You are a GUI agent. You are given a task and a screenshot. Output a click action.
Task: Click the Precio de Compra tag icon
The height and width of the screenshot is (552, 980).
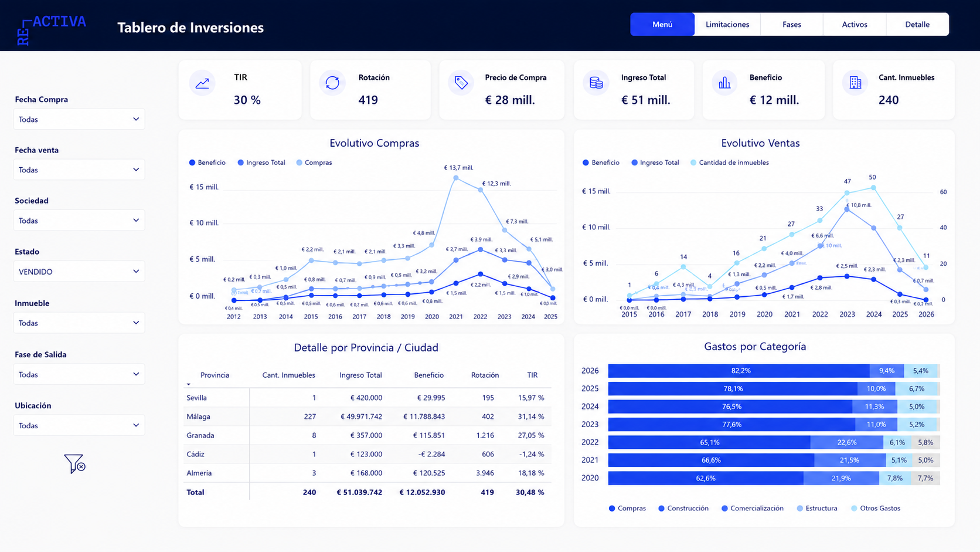461,83
